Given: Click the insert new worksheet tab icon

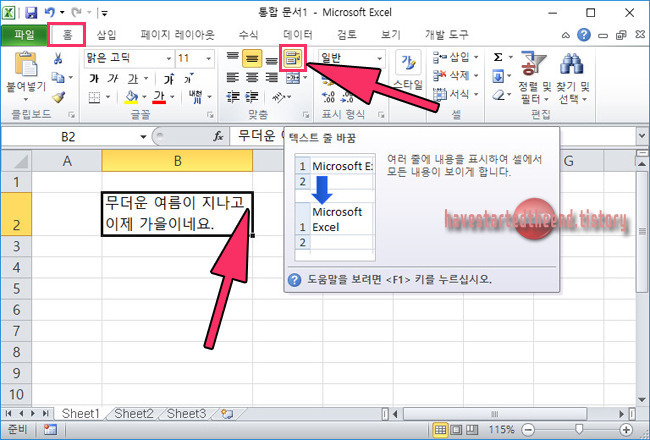Looking at the screenshot, I should (x=227, y=414).
